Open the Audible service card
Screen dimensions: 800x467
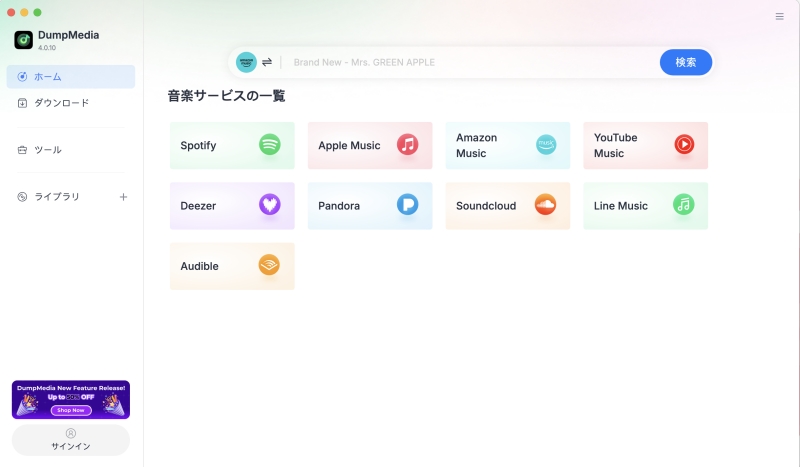click(x=232, y=266)
